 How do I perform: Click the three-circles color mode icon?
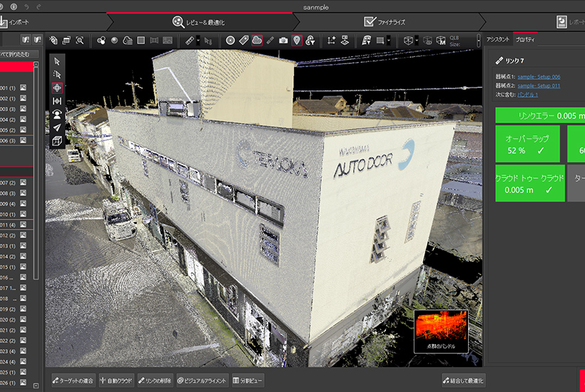coord(101,40)
